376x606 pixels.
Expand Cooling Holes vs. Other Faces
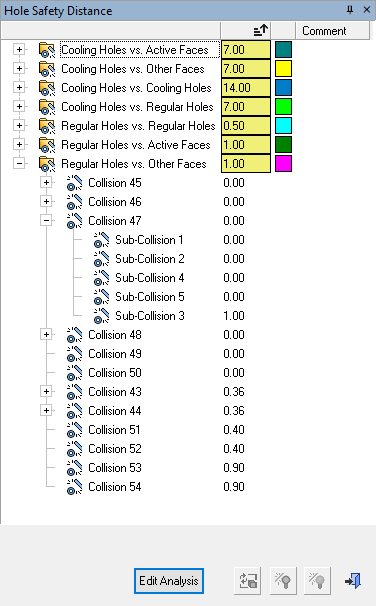click(x=19, y=68)
